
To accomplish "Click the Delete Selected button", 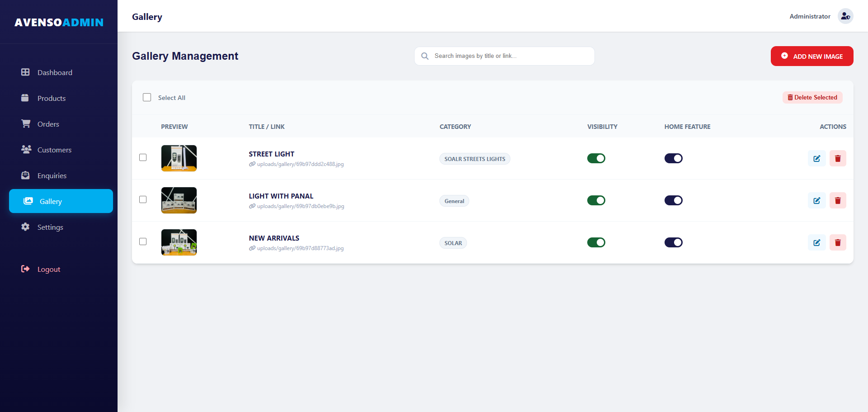I will tap(812, 97).
